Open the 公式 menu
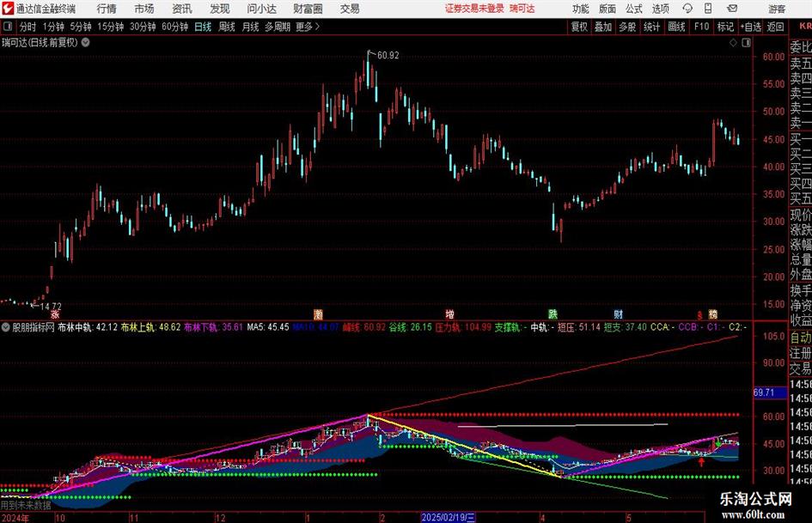812x523 pixels. 634,9
